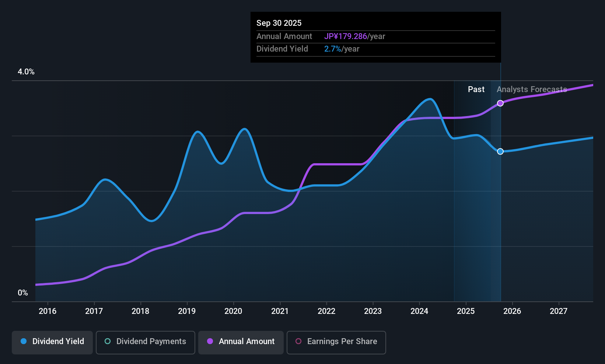Click the 2027 x-axis label
This screenshot has width=605, height=364.
[559, 311]
